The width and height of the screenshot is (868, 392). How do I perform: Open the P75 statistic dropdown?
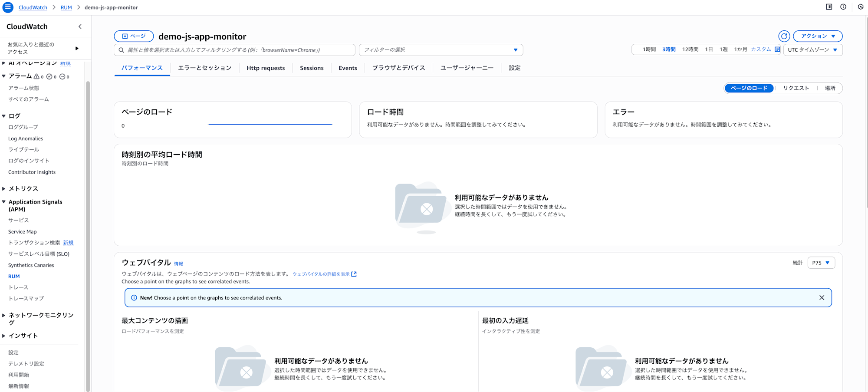[x=821, y=263]
